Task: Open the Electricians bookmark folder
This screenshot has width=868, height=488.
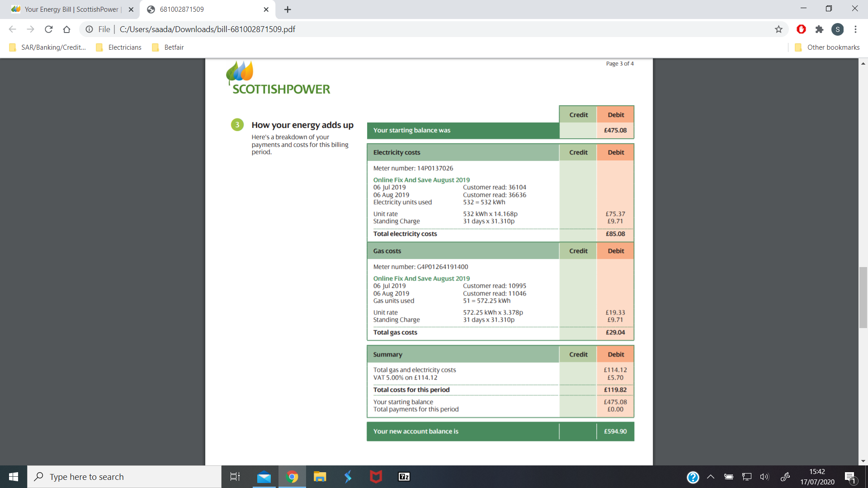Action: [119, 47]
